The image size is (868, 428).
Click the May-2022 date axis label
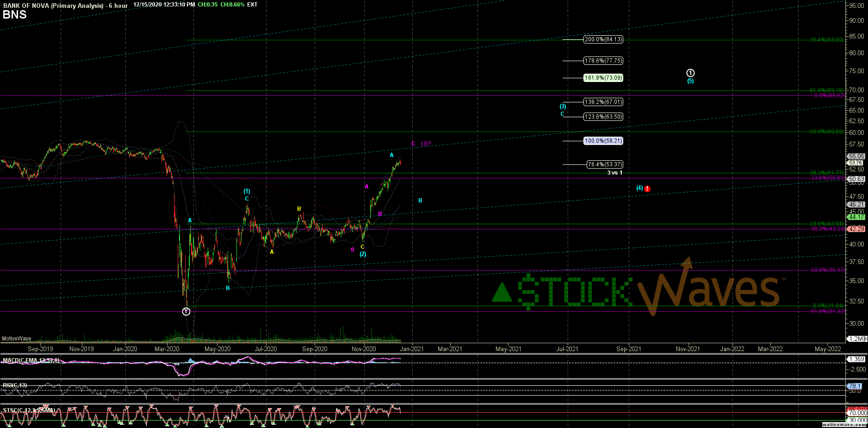point(828,349)
